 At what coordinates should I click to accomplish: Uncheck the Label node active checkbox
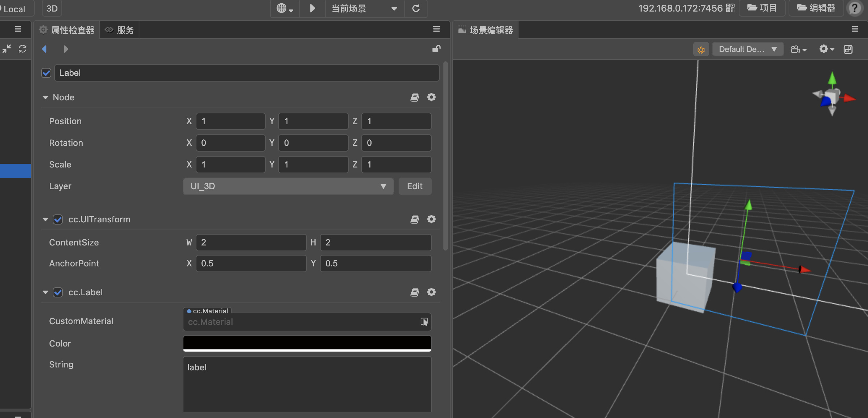click(x=46, y=73)
